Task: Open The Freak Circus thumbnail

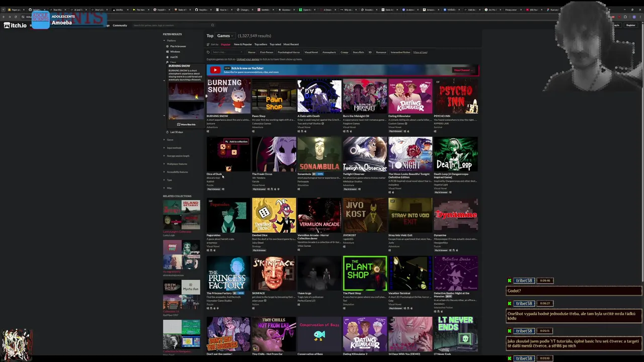Action: pyautogui.click(x=274, y=154)
